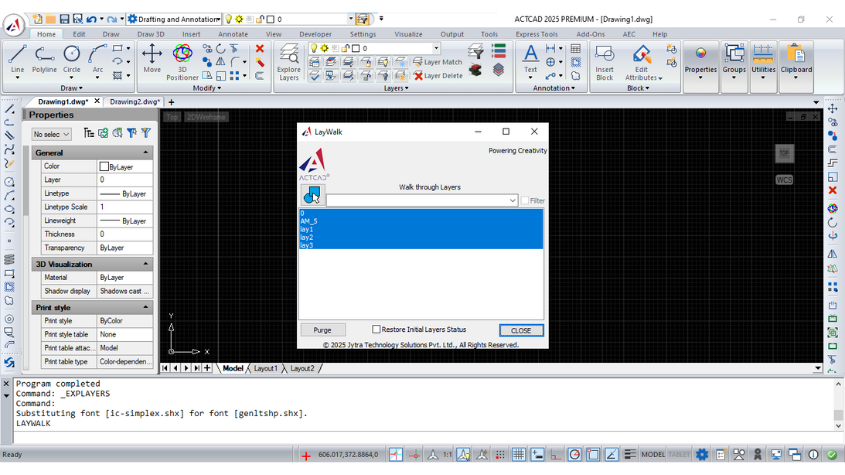Image resolution: width=845 pixels, height=475 pixels.
Task: Toggle MODEL space in status bar
Action: pyautogui.click(x=653, y=455)
